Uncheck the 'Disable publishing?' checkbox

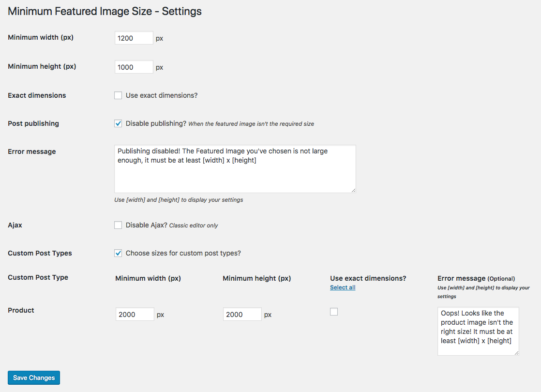(x=118, y=123)
